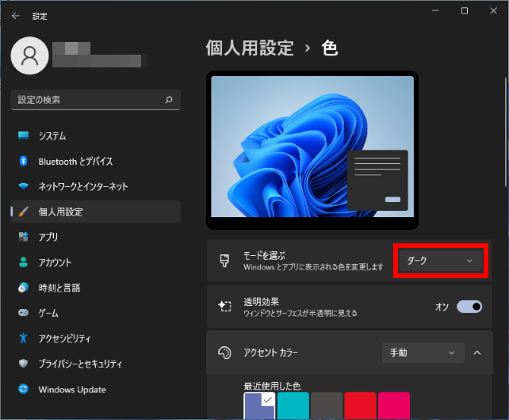Click the paintbrush 個人用設定 icon
This screenshot has width=509, height=420.
point(23,212)
